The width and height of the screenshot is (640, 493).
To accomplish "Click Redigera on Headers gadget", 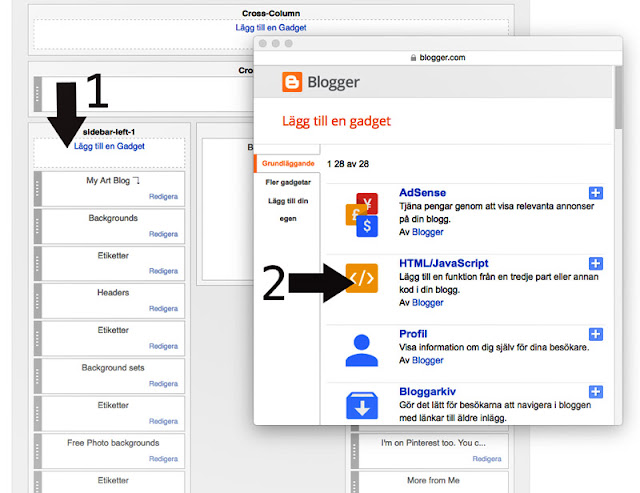I will 163,309.
